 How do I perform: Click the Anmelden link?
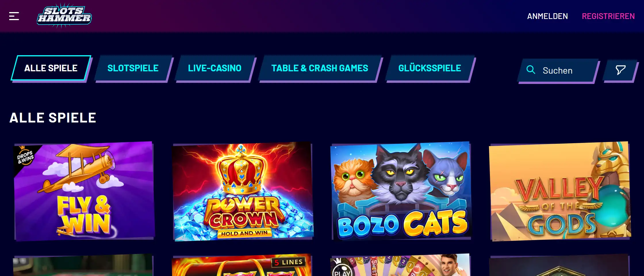coord(547,16)
